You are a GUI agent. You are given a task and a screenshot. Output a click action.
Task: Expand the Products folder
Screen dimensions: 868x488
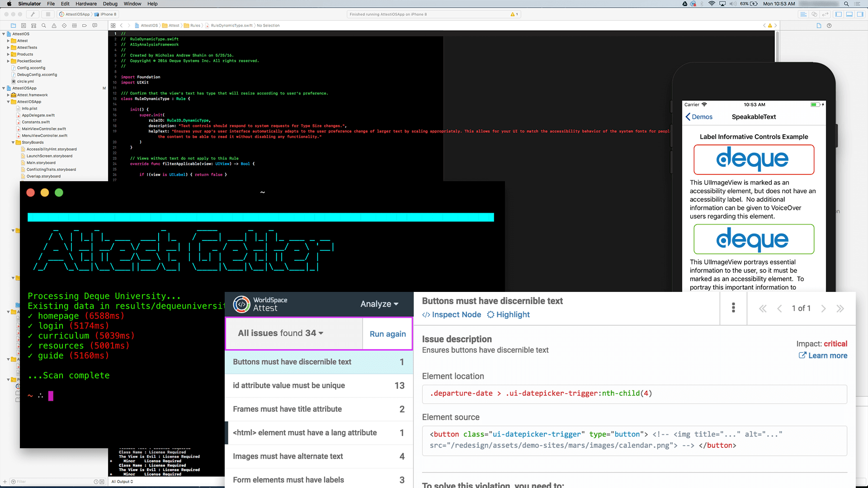coord(8,54)
